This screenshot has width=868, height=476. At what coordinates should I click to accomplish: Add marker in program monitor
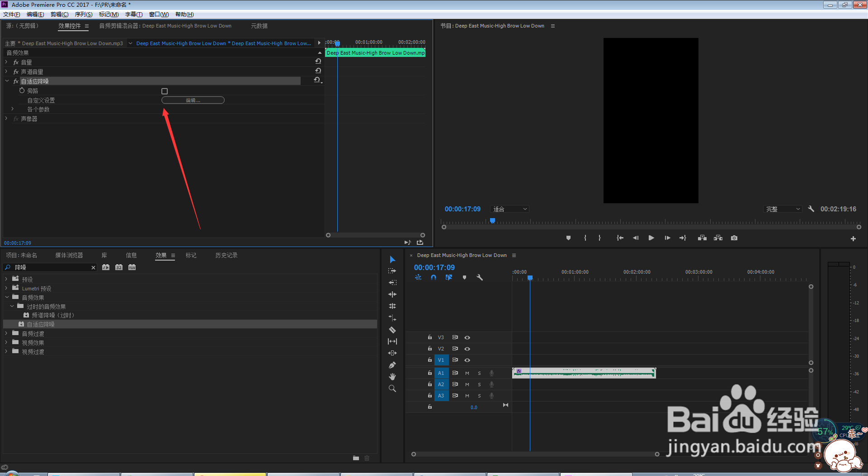click(x=568, y=238)
